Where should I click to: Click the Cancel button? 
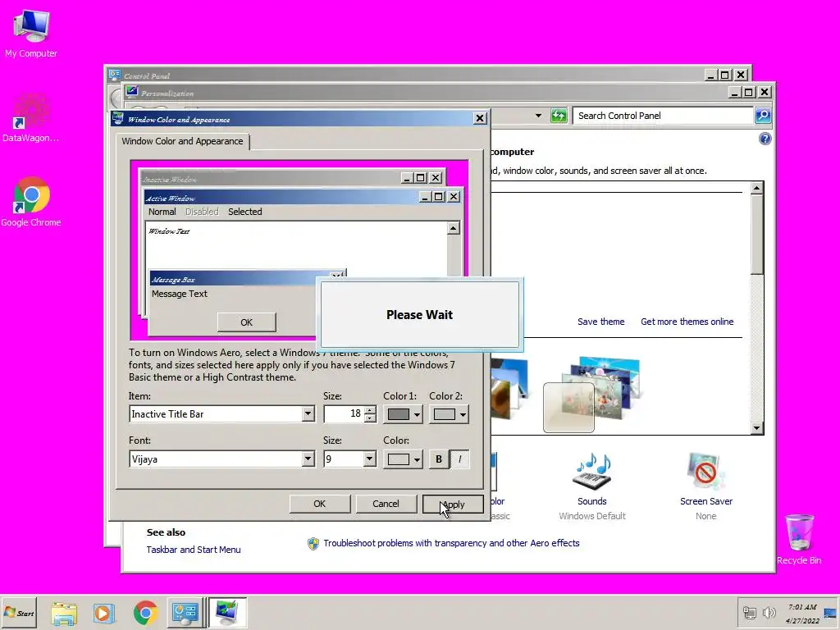point(386,504)
